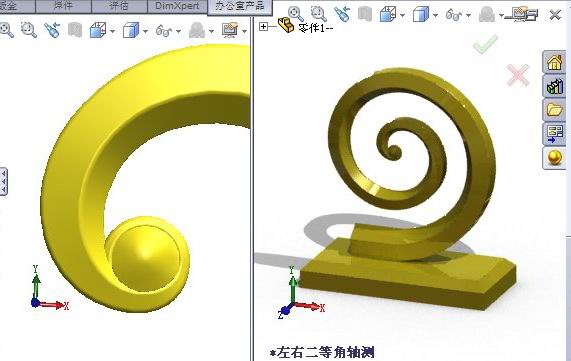The width and height of the screenshot is (571, 361).
Task: Click Zoom to Area in close-up spiral view
Action: [x=29, y=30]
